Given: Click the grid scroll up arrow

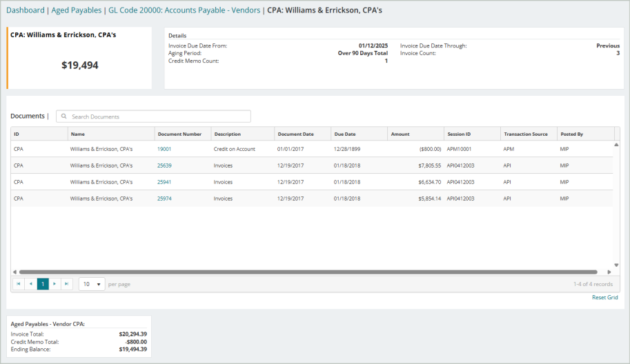Looking at the screenshot, I should (616, 145).
